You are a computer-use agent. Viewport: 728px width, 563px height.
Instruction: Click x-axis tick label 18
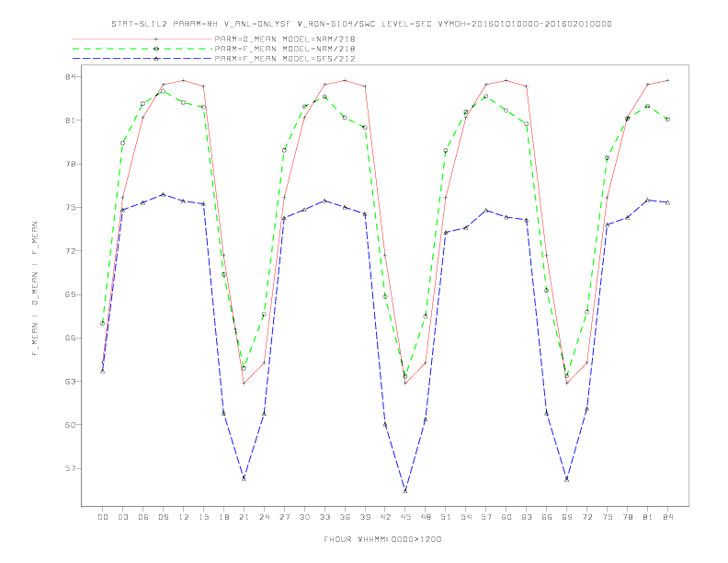point(223,517)
